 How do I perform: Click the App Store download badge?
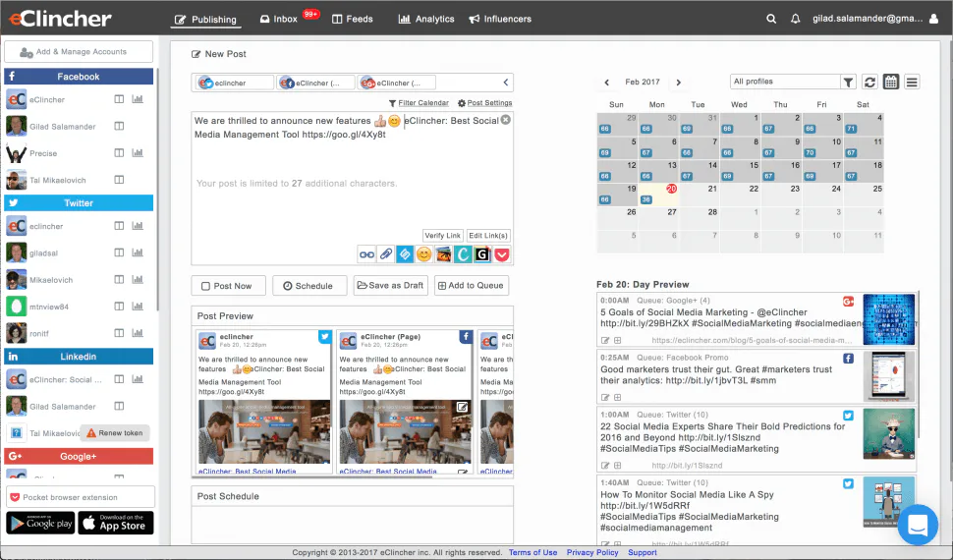[116, 523]
